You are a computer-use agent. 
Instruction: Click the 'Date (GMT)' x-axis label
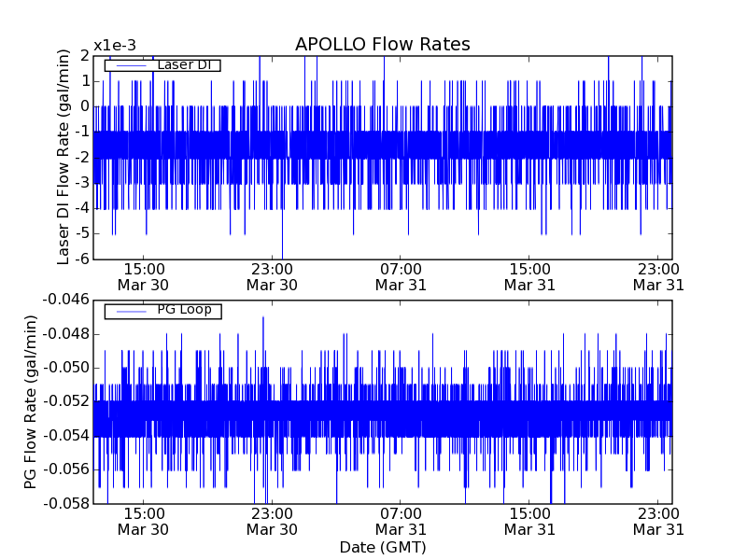point(382,547)
